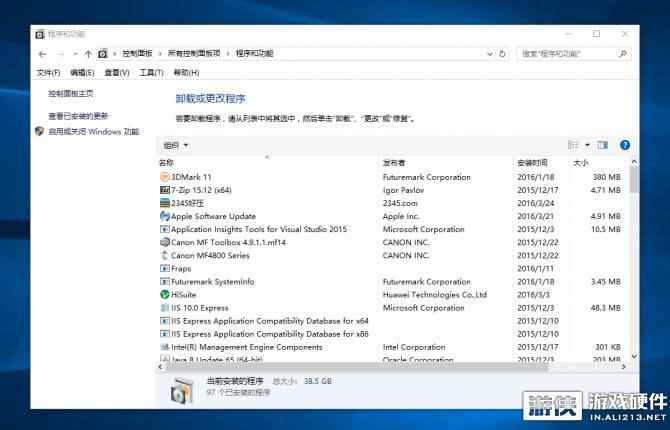Select the Apple Software Update icon
670x430 pixels.
pyautogui.click(x=165, y=216)
